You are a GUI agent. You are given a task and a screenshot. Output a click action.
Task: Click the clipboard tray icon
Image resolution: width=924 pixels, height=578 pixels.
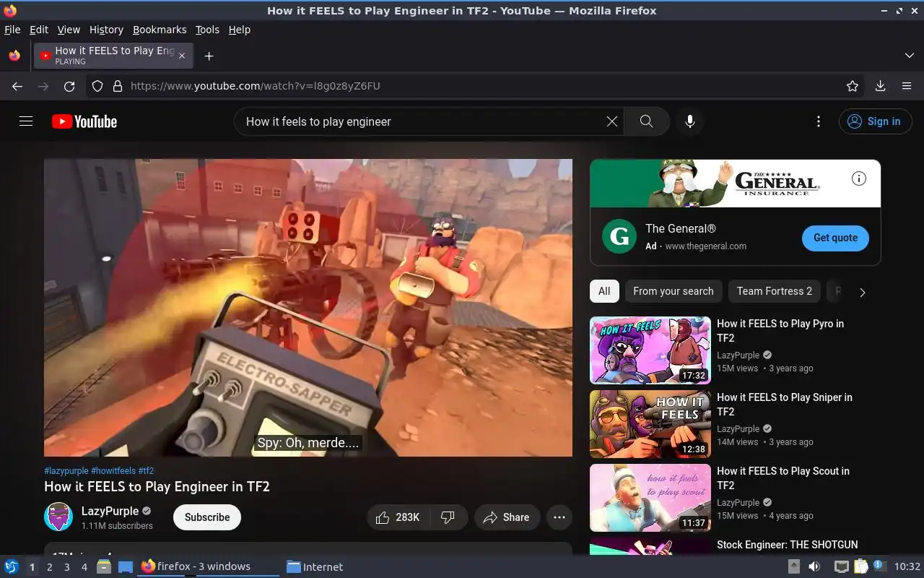pos(860,566)
